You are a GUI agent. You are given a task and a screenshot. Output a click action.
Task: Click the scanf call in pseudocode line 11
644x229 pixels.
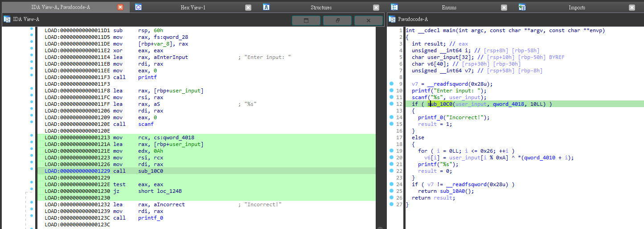449,97
